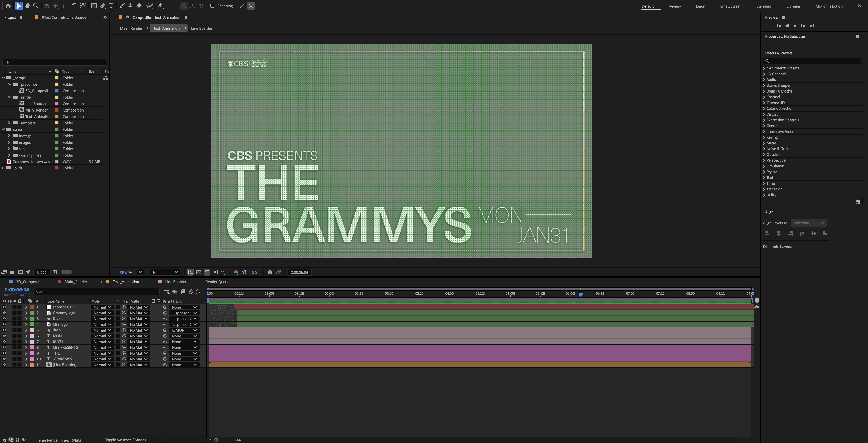
Task: Open Render Queue panel
Action: pyautogui.click(x=217, y=282)
